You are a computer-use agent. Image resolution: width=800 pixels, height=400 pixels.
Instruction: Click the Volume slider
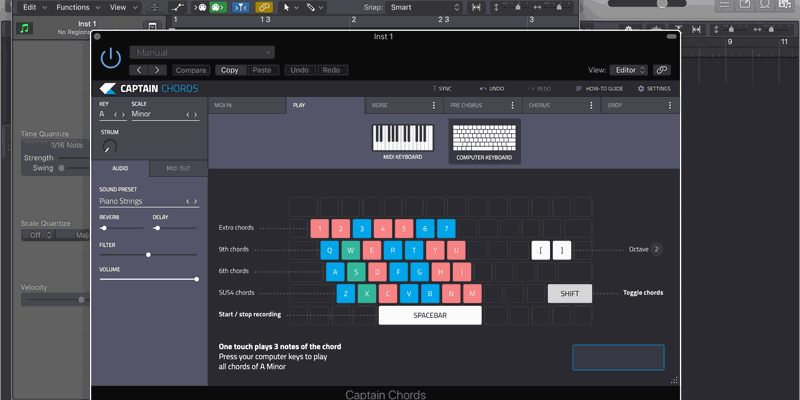pyautogui.click(x=148, y=279)
